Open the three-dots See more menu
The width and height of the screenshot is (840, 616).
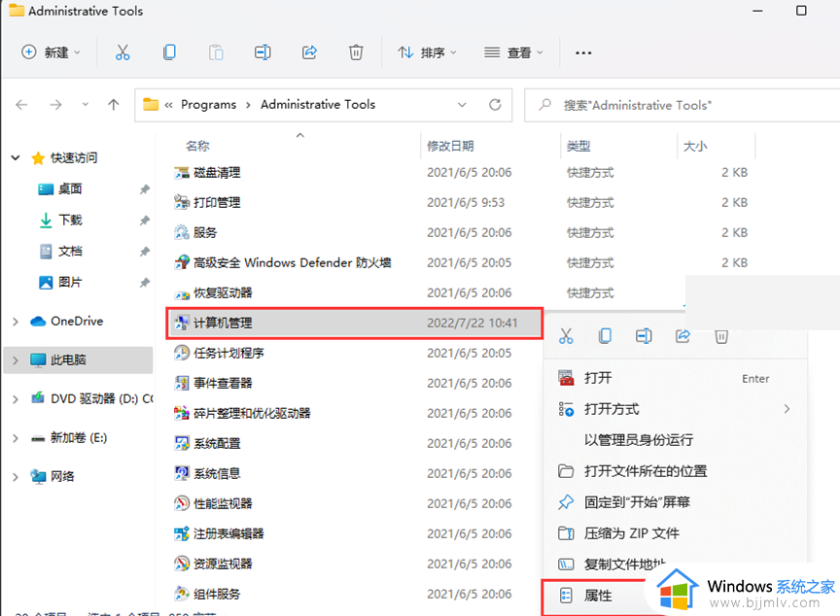click(583, 52)
